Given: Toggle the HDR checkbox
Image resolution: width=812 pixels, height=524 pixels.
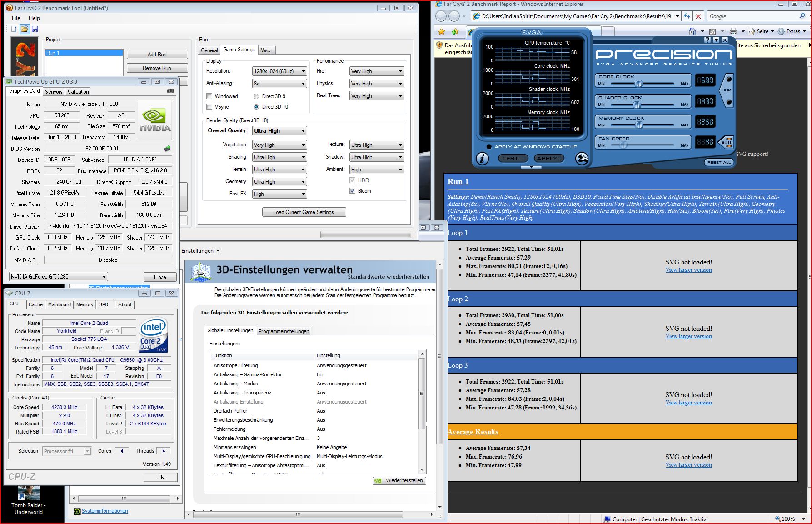Looking at the screenshot, I should point(352,180).
